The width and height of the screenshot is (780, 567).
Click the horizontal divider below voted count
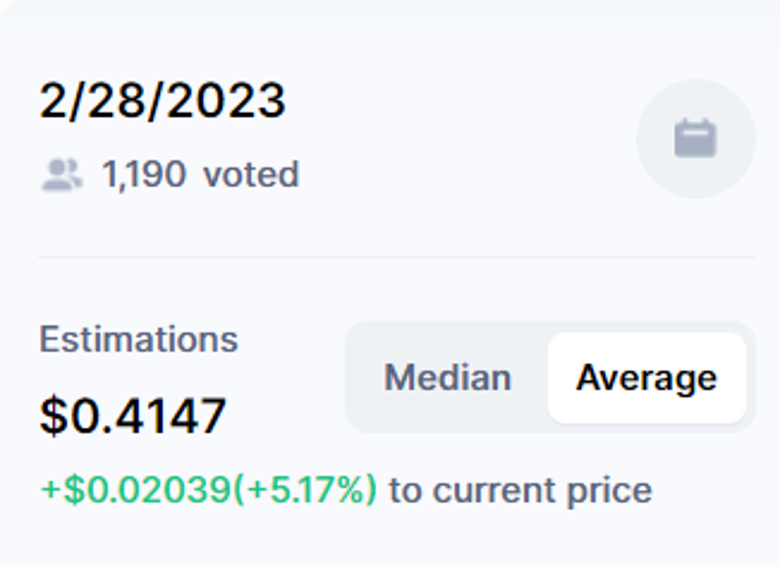point(397,257)
